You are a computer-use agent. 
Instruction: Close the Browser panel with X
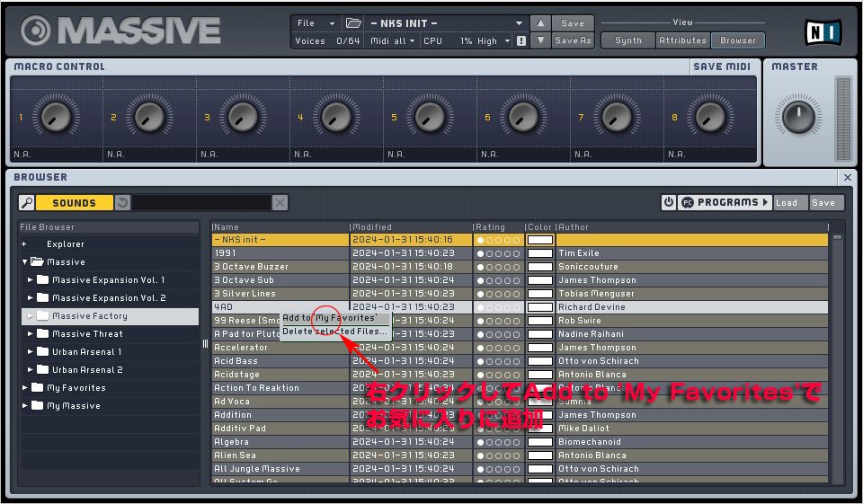(847, 177)
